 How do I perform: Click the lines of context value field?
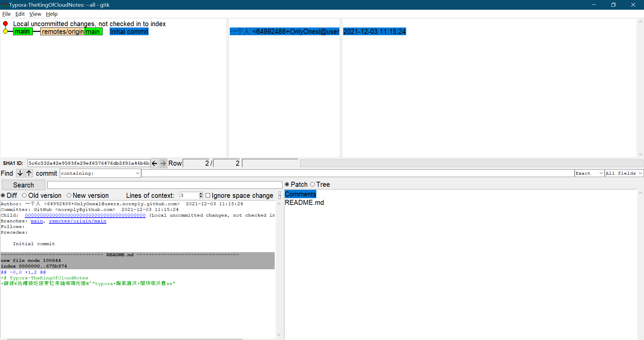tap(189, 195)
